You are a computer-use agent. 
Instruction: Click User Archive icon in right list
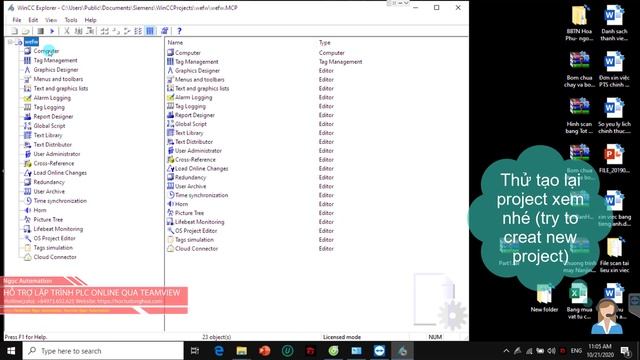pos(171,186)
